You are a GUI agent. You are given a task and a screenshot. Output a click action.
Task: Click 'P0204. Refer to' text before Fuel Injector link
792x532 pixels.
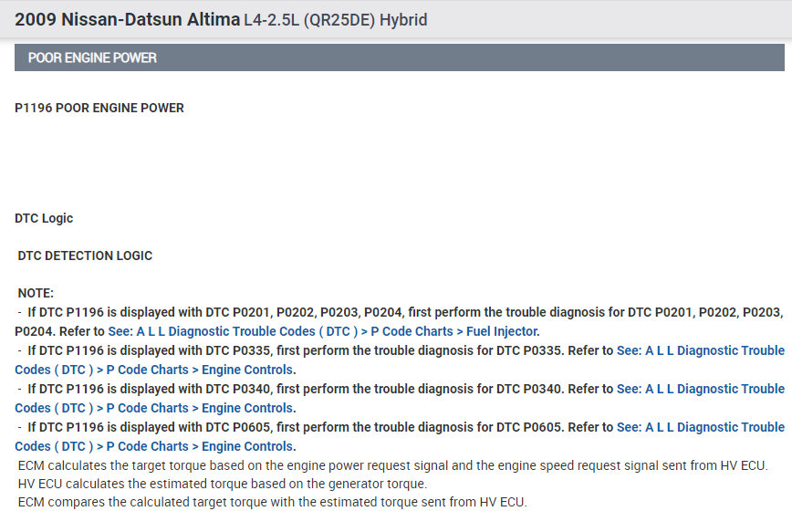[x=59, y=331]
